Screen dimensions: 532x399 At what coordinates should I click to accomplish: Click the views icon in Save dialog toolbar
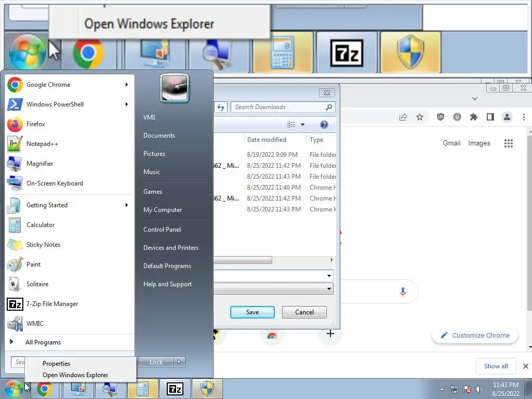(x=291, y=125)
